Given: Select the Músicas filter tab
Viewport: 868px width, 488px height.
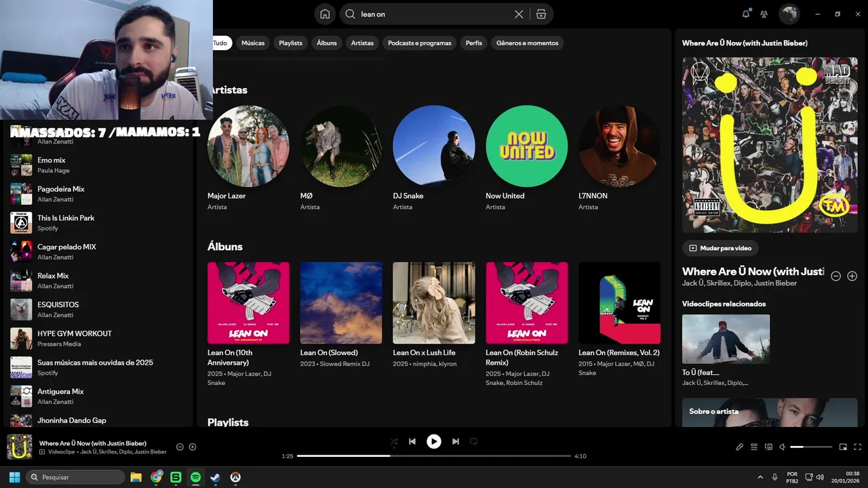Looking at the screenshot, I should 253,43.
